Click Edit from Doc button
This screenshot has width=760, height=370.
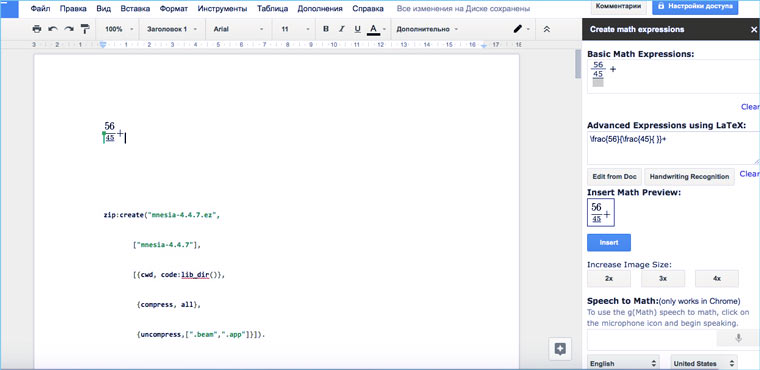click(614, 177)
